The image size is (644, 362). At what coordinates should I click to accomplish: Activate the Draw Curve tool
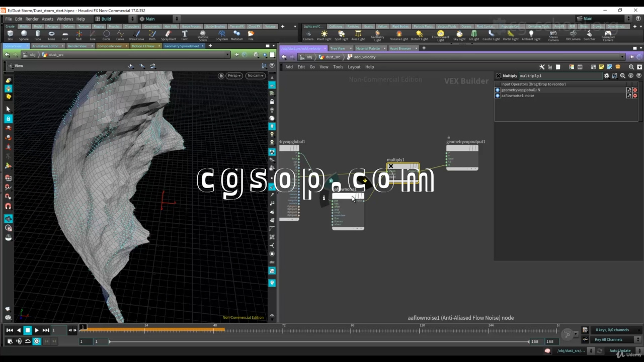point(136,36)
